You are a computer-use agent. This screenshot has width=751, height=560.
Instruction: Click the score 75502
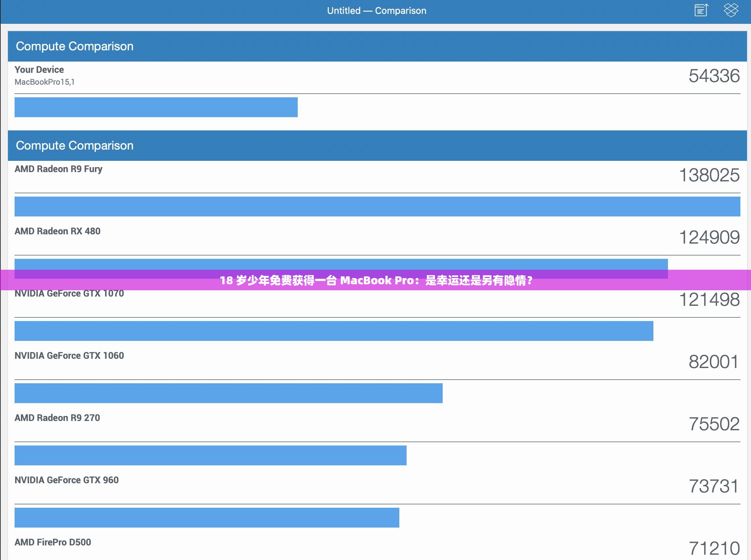coord(714,424)
